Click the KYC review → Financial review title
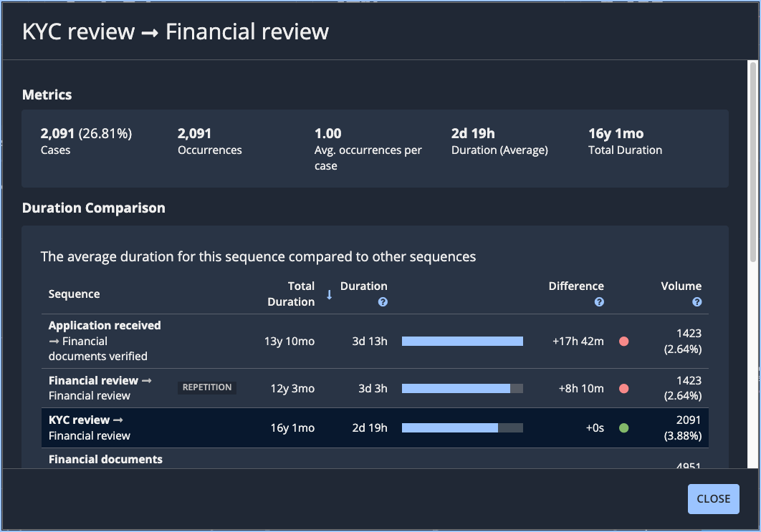761x532 pixels. tap(176, 32)
